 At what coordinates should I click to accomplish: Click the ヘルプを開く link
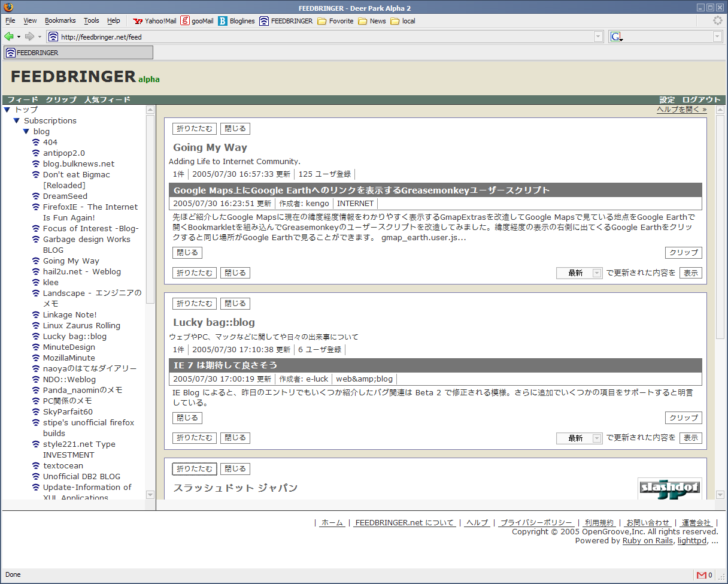(681, 110)
